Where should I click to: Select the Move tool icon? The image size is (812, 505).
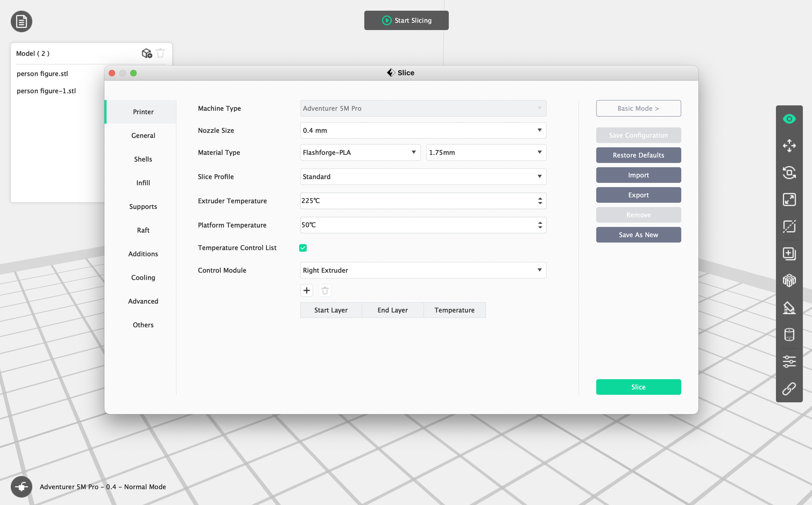point(789,146)
